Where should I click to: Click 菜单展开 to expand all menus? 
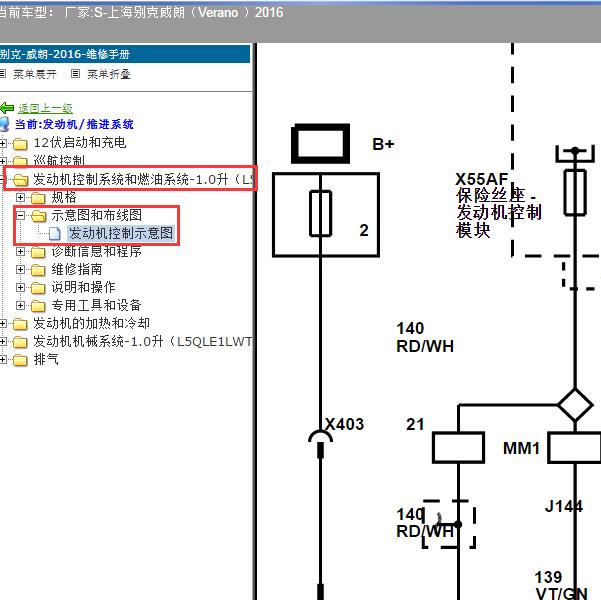[34, 74]
